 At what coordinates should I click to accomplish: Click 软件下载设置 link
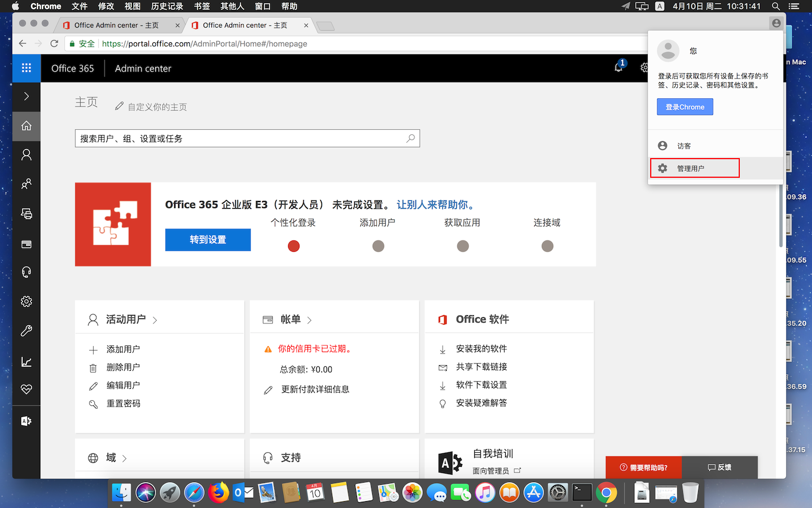pos(481,385)
